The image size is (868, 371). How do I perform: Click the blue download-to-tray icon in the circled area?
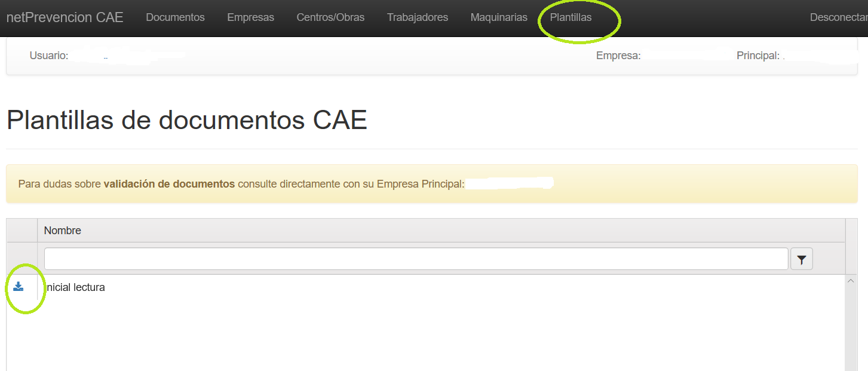[x=19, y=287]
